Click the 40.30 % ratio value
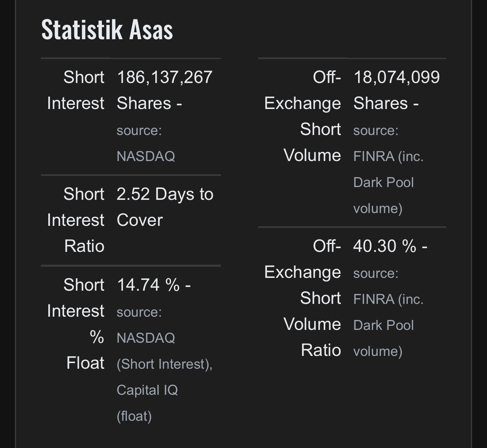Screen dimensions: 487x448 click(x=390, y=246)
